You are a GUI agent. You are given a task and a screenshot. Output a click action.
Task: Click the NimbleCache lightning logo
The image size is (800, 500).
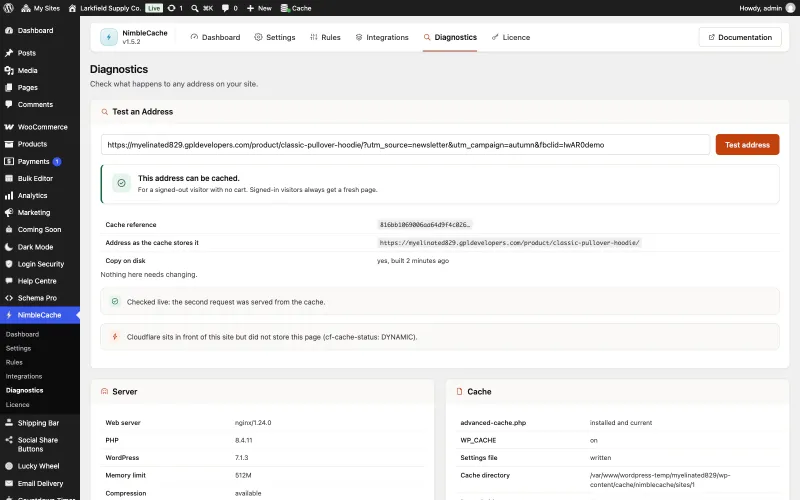pos(109,37)
